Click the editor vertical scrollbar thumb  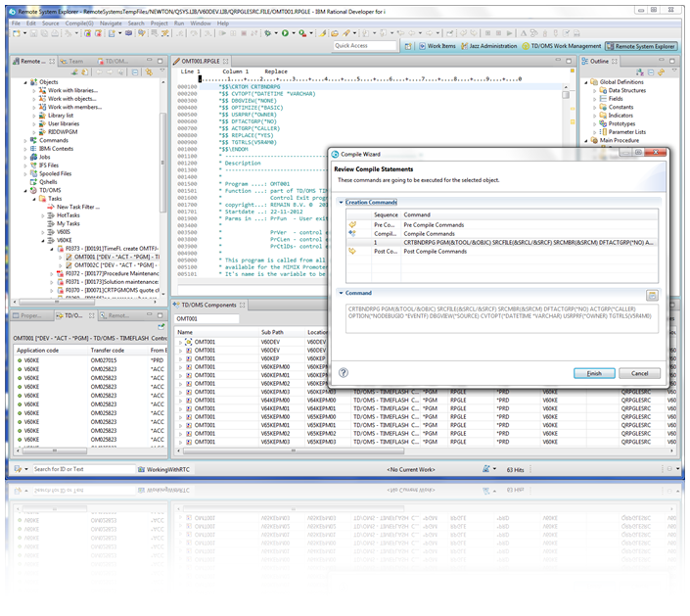[x=566, y=95]
